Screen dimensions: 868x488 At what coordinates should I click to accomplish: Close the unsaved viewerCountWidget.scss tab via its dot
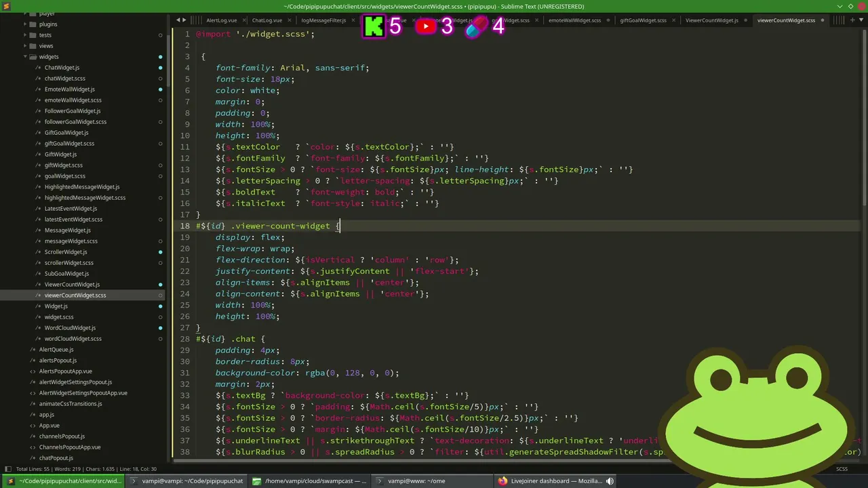pyautogui.click(x=823, y=20)
